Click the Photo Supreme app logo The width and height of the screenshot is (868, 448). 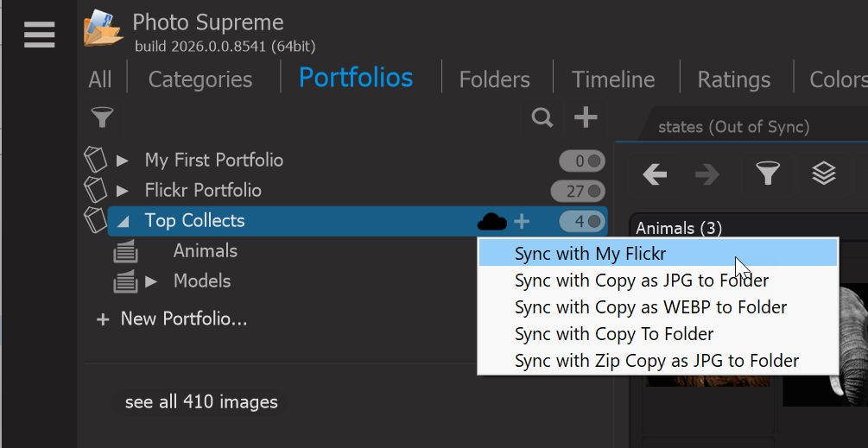tap(103, 28)
